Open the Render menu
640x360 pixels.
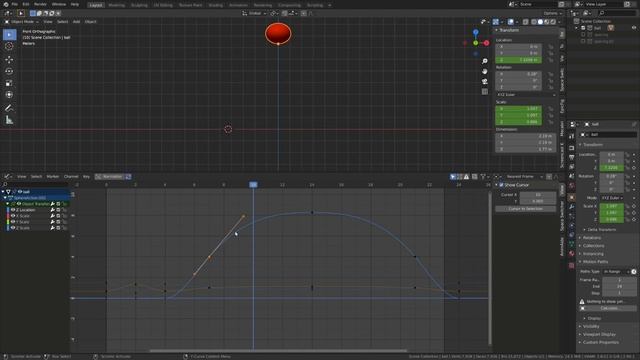pos(40,4)
